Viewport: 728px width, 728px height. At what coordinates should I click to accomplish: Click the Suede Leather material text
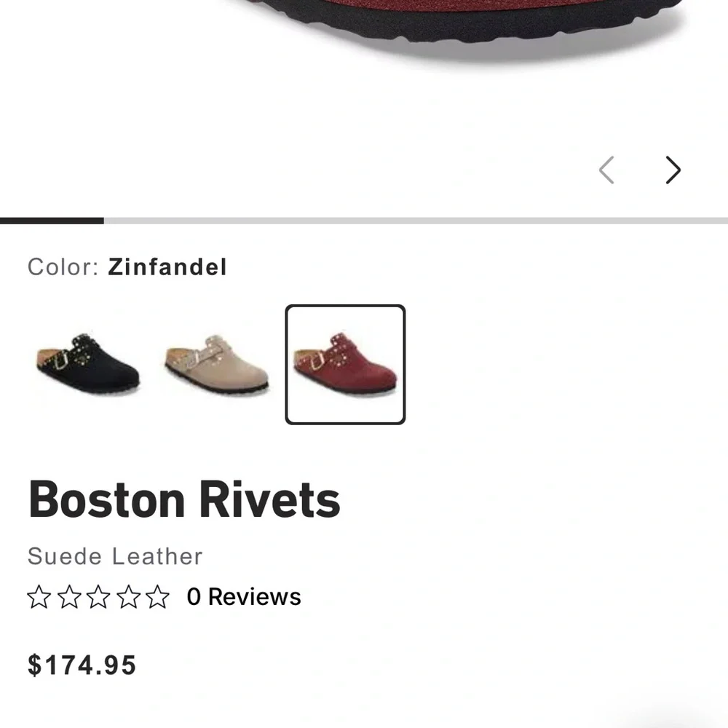115,556
